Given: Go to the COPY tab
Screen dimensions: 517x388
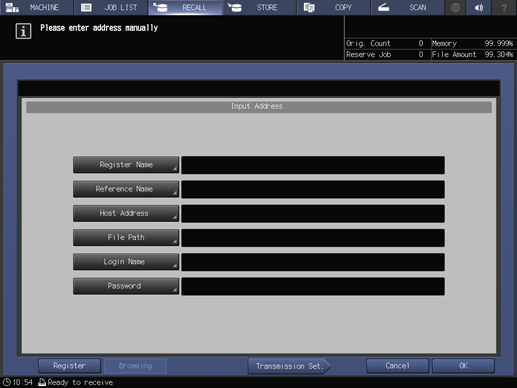Looking at the screenshot, I should tap(334, 7).
